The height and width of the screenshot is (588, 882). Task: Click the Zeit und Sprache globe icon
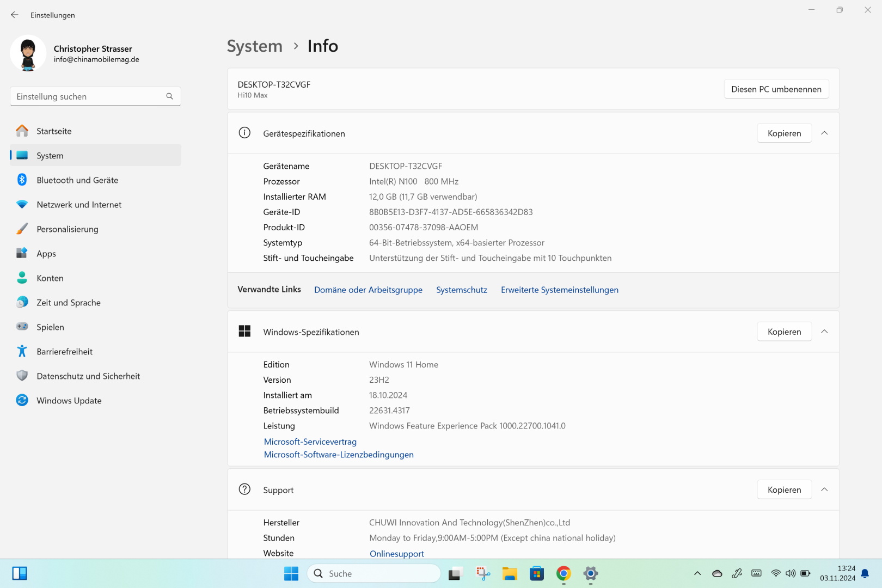[x=22, y=302]
